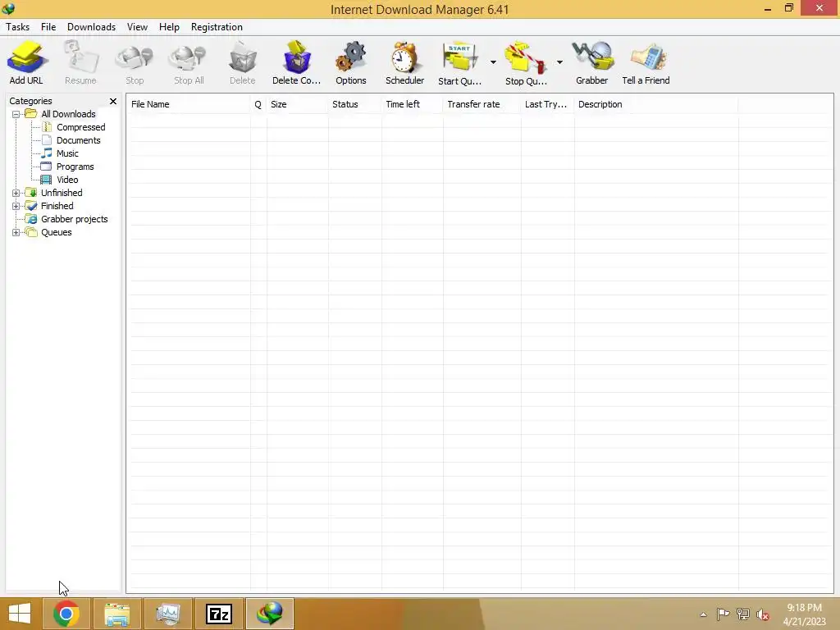Click the Delete toolbar icon
840x630 pixels.
tap(242, 62)
